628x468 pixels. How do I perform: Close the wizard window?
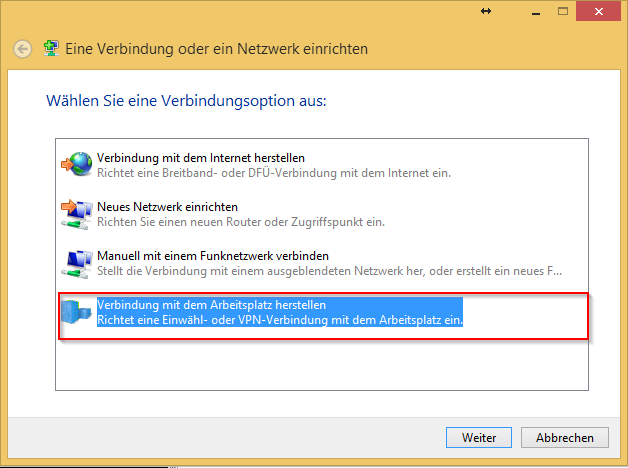[598, 12]
